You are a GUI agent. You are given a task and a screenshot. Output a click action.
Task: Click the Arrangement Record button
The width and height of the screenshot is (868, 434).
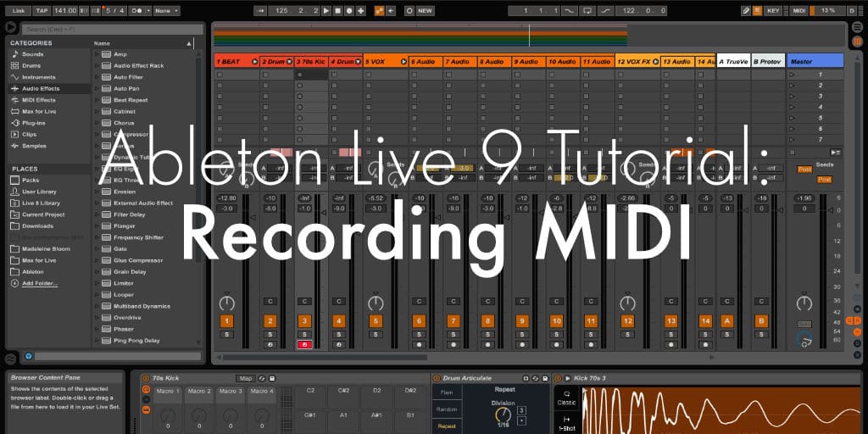tap(349, 10)
